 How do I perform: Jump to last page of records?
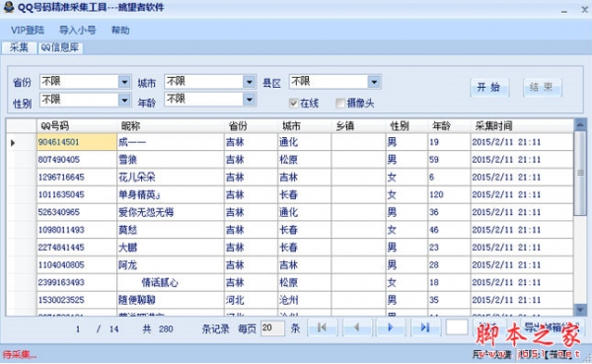point(425,328)
